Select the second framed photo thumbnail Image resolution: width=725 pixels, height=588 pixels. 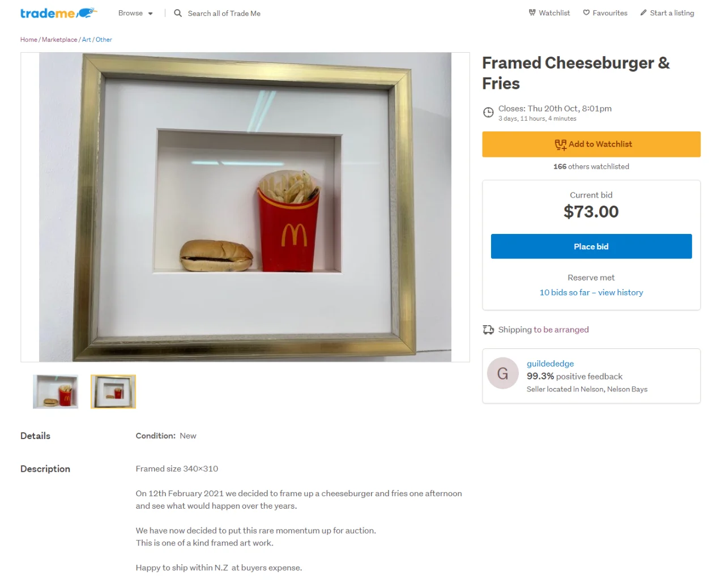point(113,391)
